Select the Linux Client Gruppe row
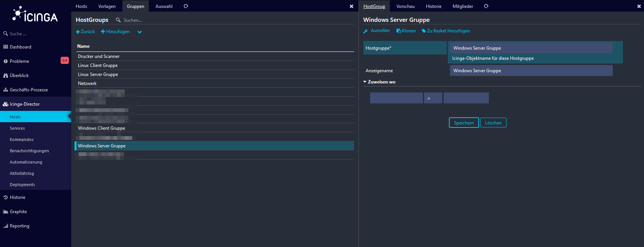644x247 pixels. [x=215, y=65]
